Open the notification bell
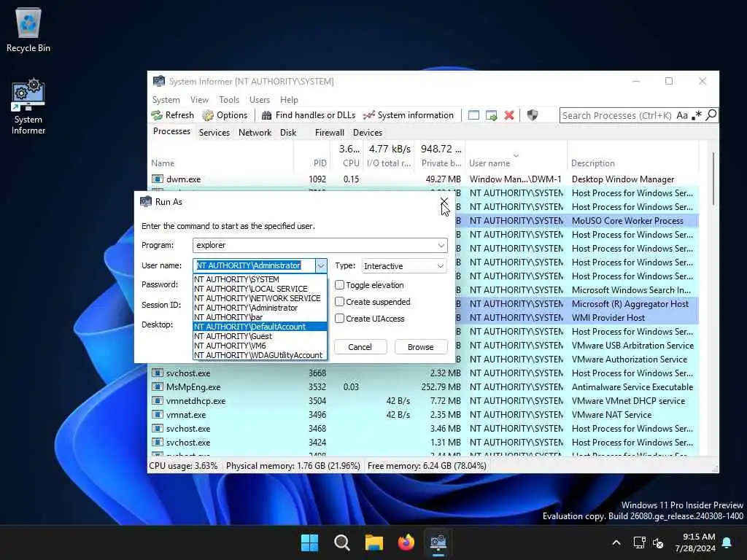Screen dimensions: 747x560 [727, 542]
